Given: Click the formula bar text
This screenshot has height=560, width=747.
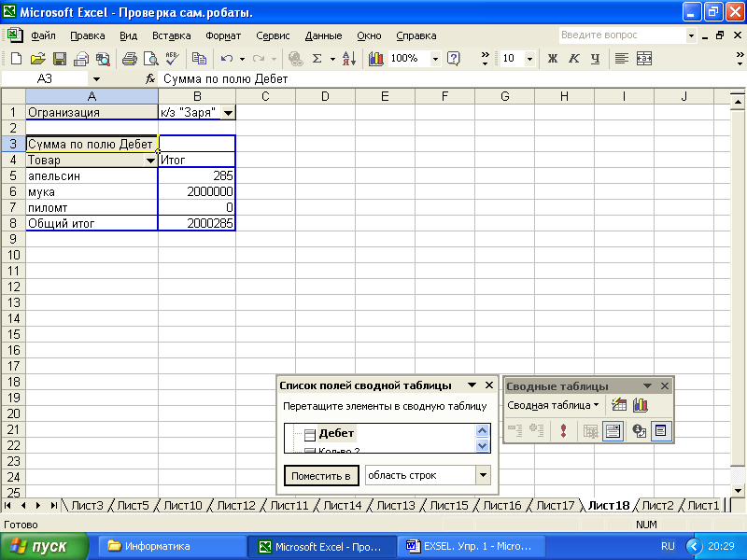Looking at the screenshot, I should click(x=225, y=79).
